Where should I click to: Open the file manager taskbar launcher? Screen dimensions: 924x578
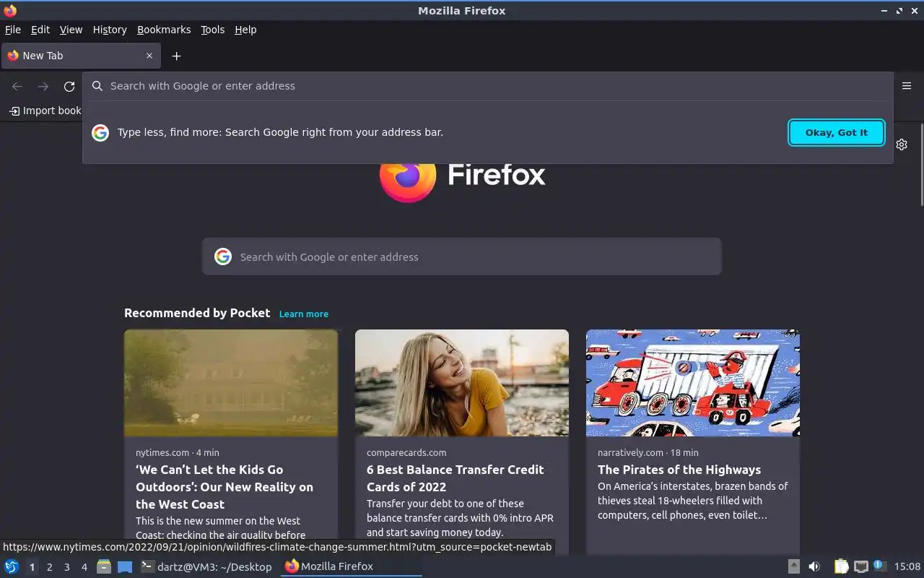[x=104, y=566]
